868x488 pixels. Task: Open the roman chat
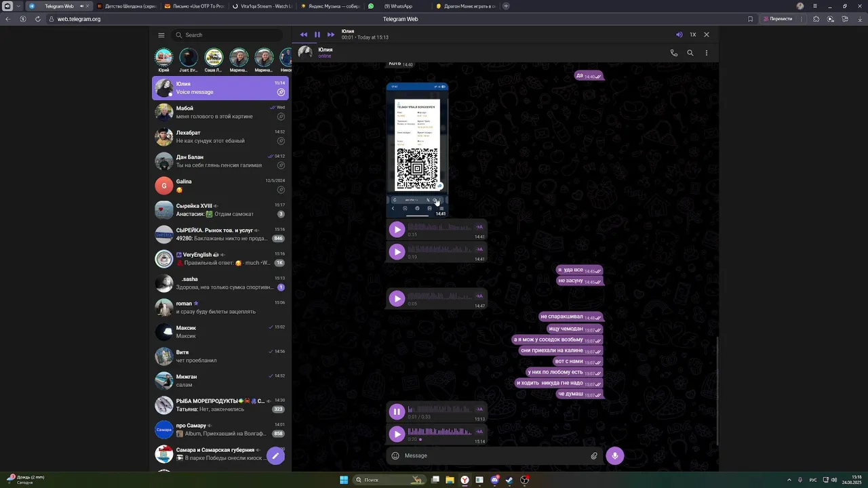(220, 308)
